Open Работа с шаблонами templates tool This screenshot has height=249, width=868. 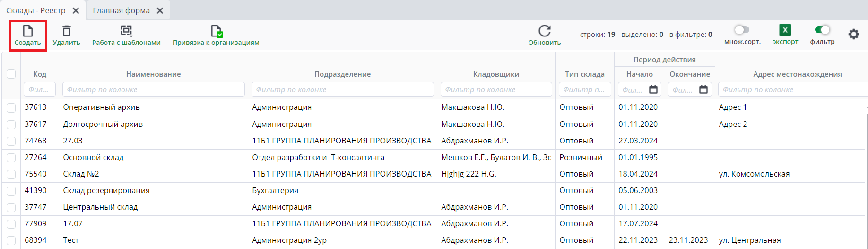pos(126,31)
